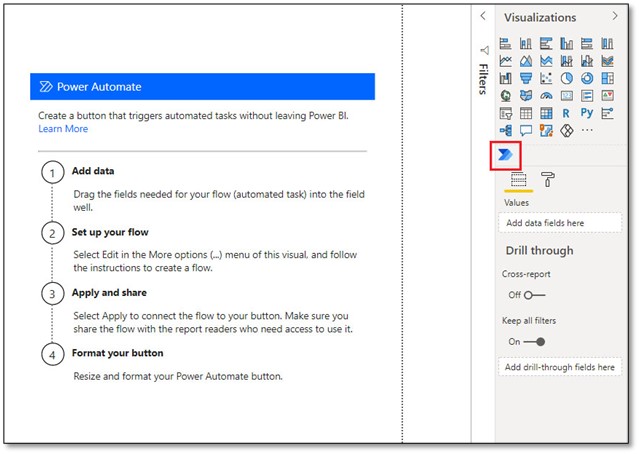
Task: Toggle Cross-report drill through on
Action: 534,295
